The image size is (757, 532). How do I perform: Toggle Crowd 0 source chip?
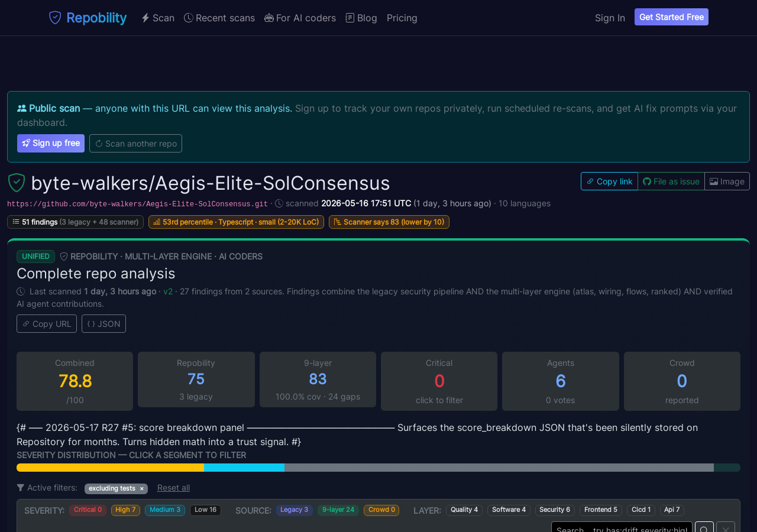(381, 510)
